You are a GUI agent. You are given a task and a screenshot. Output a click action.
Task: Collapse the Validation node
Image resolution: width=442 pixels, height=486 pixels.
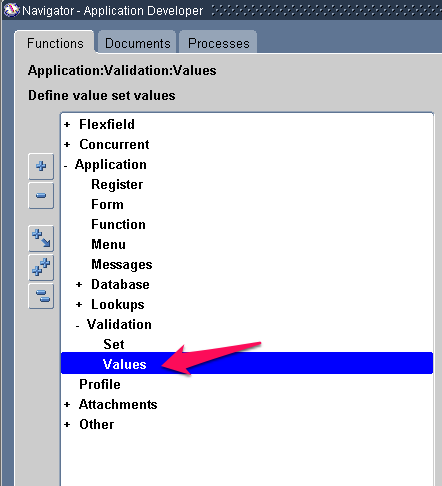[x=78, y=326]
